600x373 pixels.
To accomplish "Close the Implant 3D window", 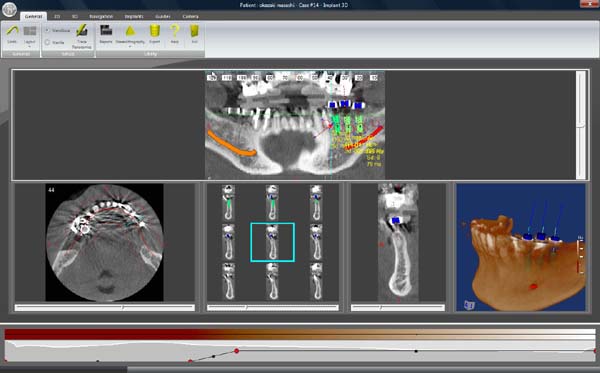I will tap(590, 4).
